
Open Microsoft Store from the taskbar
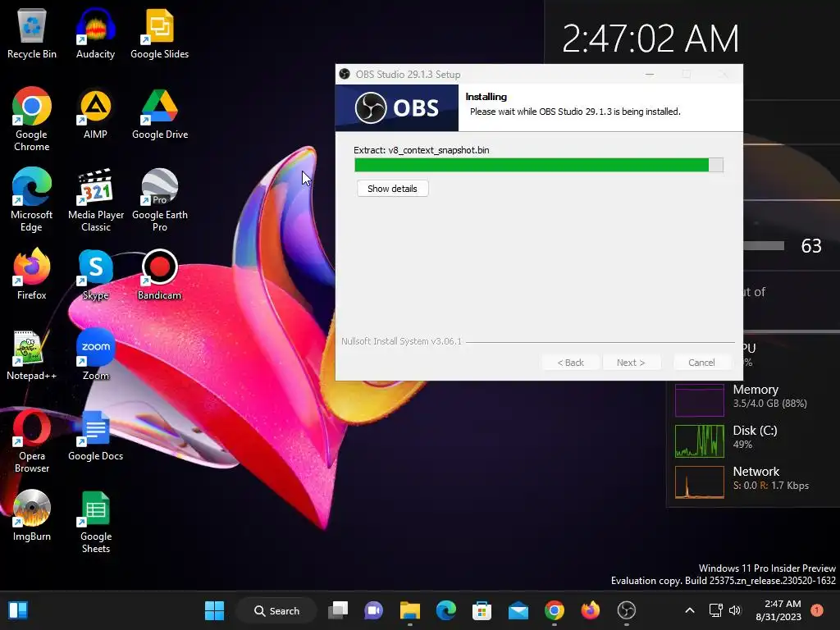point(482,610)
